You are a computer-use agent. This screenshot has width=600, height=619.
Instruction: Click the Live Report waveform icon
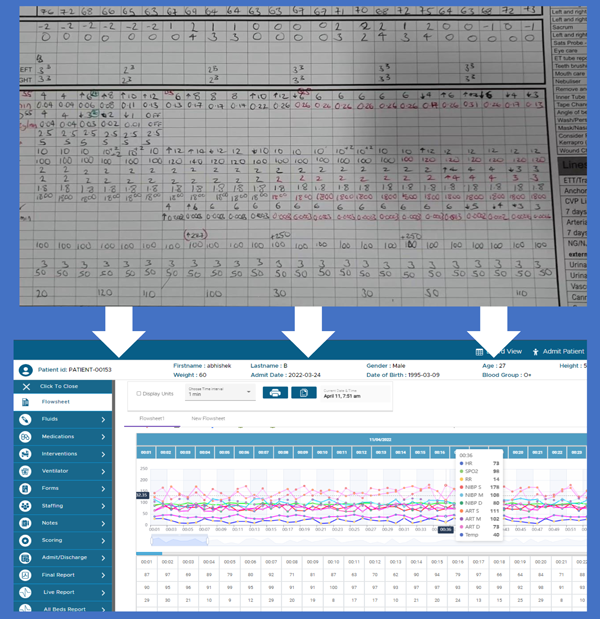pyautogui.click(x=25, y=592)
